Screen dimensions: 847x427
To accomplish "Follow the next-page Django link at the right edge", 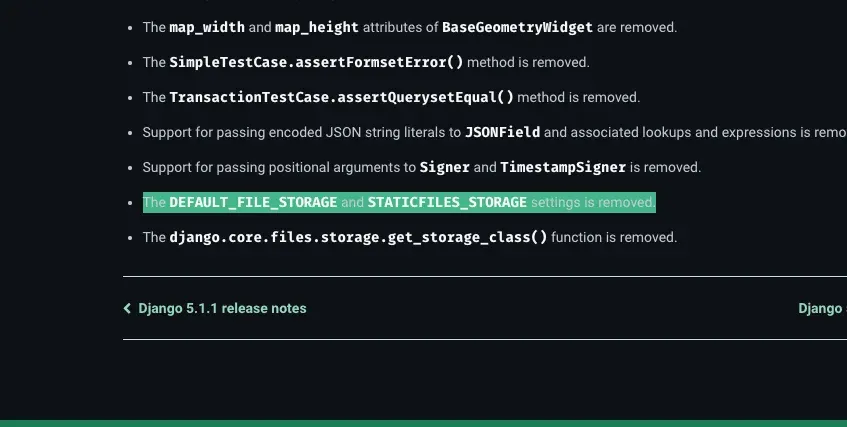I will click(x=822, y=308).
